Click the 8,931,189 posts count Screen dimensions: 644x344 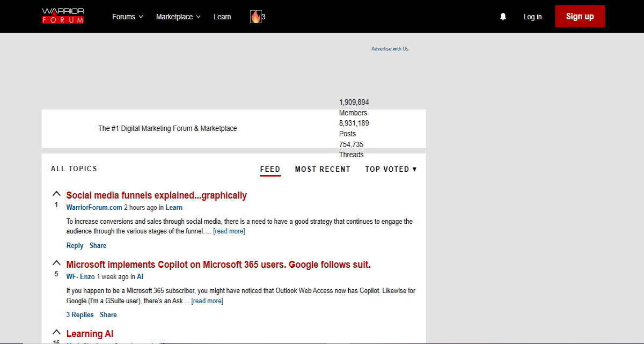(354, 123)
